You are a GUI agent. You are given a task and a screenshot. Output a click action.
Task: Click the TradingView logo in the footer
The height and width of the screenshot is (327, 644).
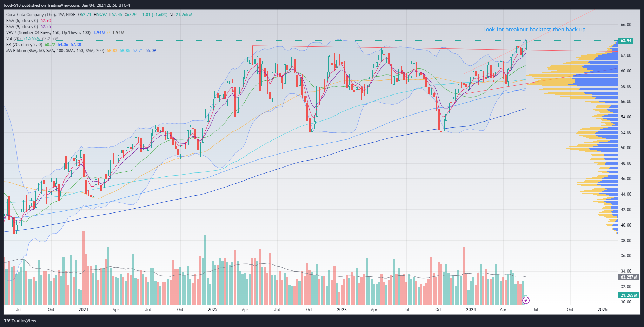click(x=20, y=321)
